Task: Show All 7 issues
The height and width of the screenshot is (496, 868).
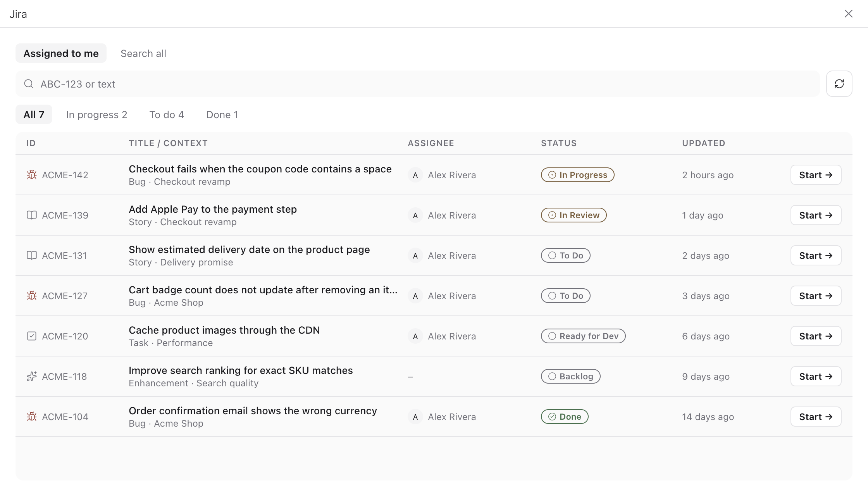Action: (34, 114)
